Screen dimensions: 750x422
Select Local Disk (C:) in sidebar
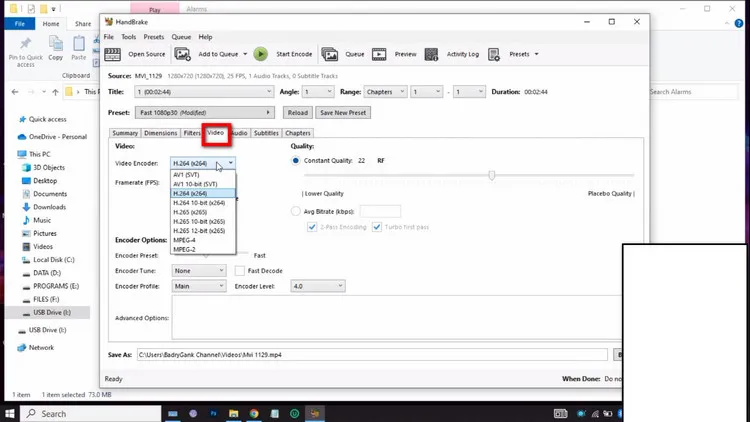click(x=54, y=260)
